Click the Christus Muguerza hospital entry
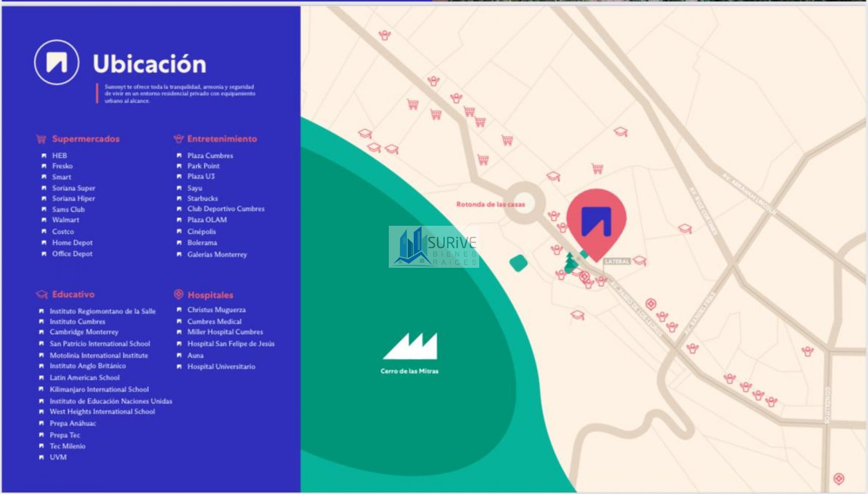868x494 pixels. (217, 310)
